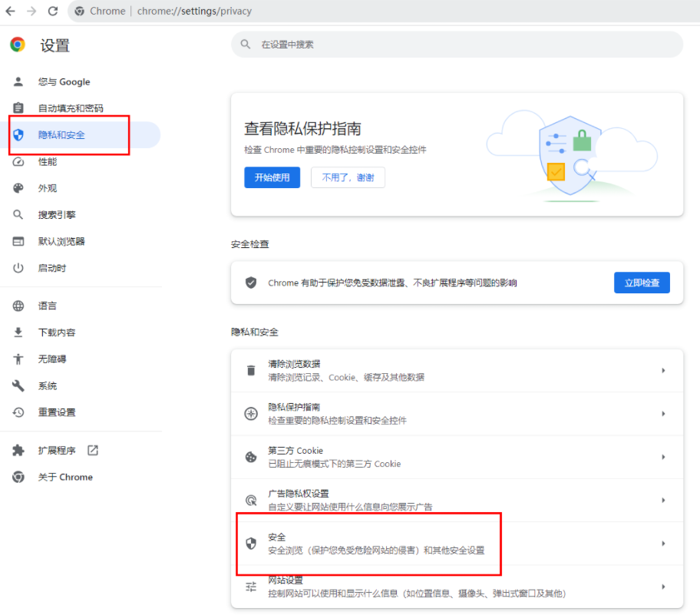Click the restore icon for 重置设置
Image resolution: width=700 pixels, height=615 pixels.
click(x=18, y=412)
